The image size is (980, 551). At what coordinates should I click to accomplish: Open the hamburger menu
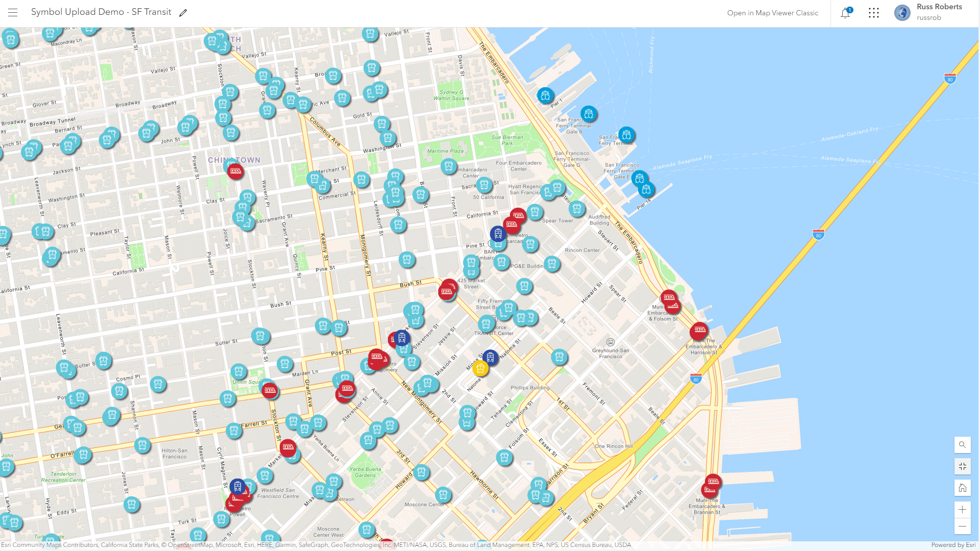12,13
